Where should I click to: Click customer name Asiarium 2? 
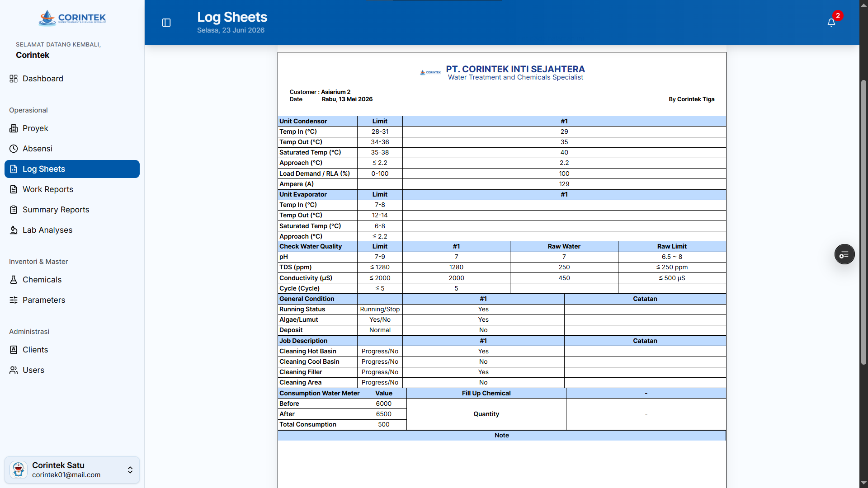tap(336, 92)
